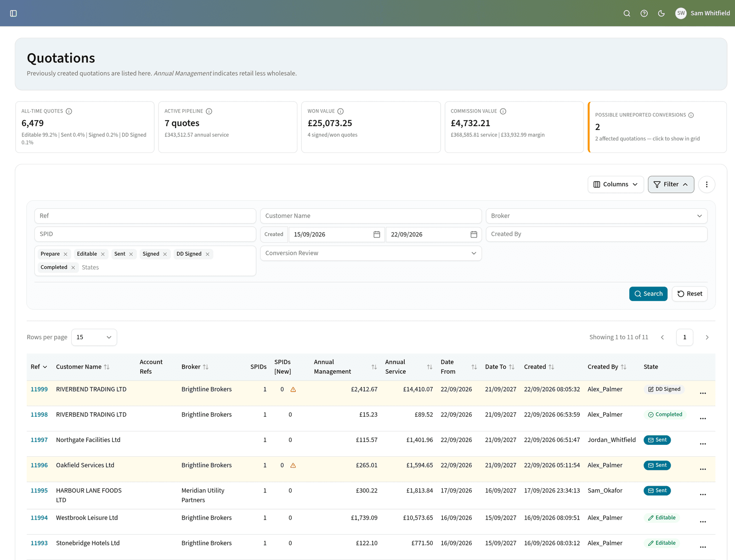735x560 pixels.
Task: Open calendar for 15/09/2026 date
Action: [x=377, y=235]
